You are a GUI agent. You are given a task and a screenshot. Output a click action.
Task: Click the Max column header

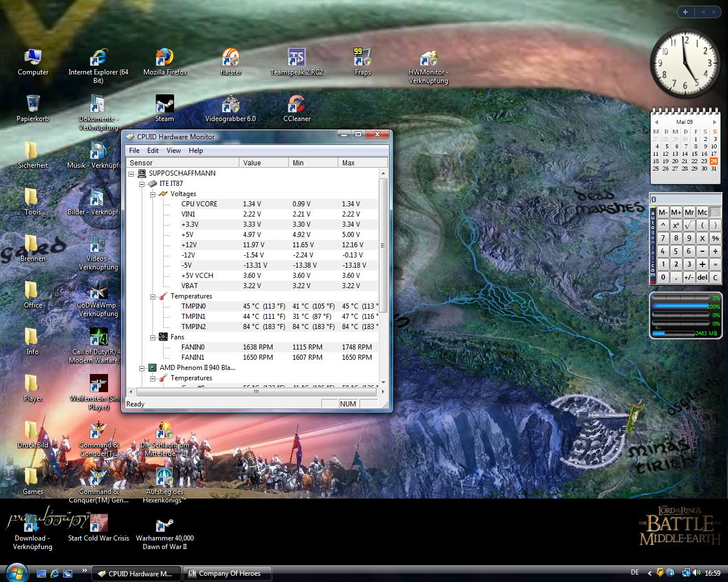(363, 163)
